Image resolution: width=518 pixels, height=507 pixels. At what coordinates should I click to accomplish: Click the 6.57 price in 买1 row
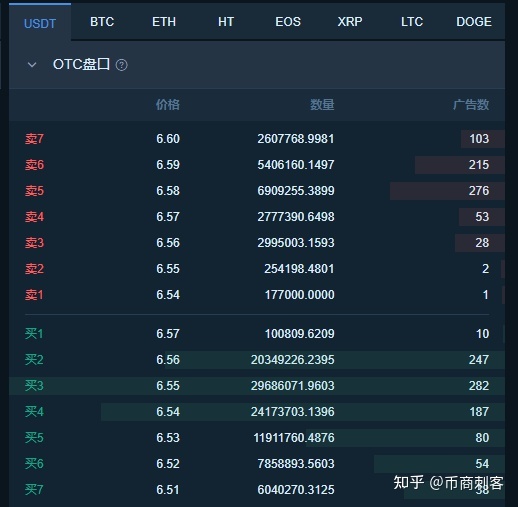pyautogui.click(x=168, y=334)
